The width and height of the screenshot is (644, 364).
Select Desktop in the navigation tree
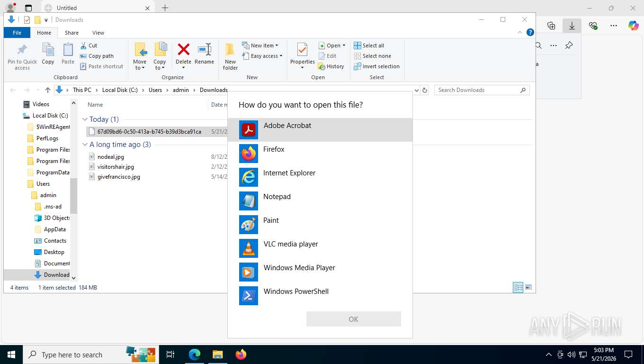[x=54, y=252]
